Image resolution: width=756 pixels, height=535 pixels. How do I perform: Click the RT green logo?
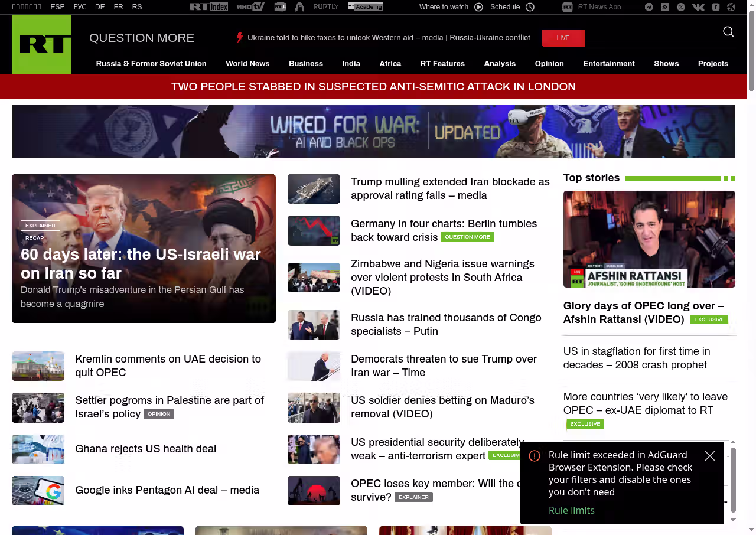(x=41, y=44)
